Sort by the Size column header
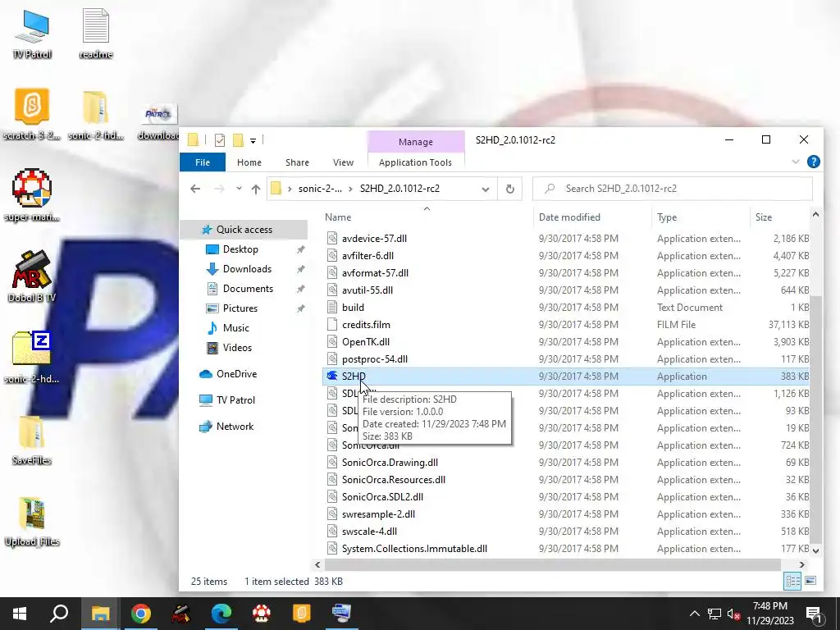The image size is (840, 630). 764,217
